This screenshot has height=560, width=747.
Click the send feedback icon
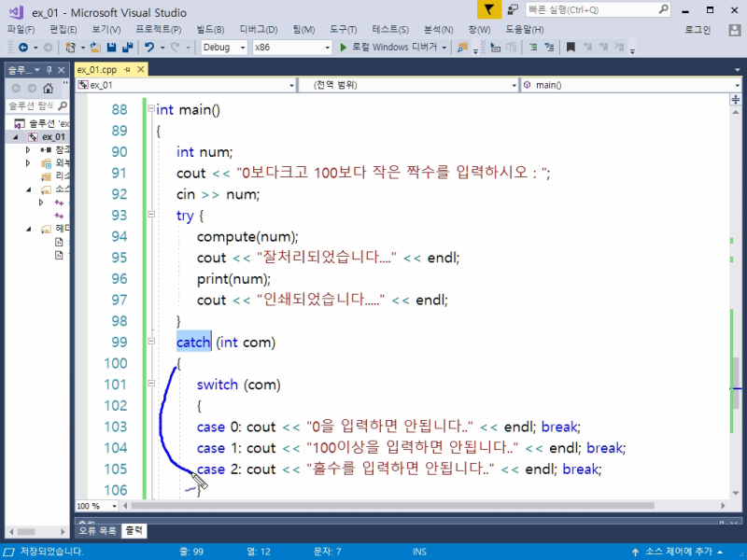tap(513, 9)
